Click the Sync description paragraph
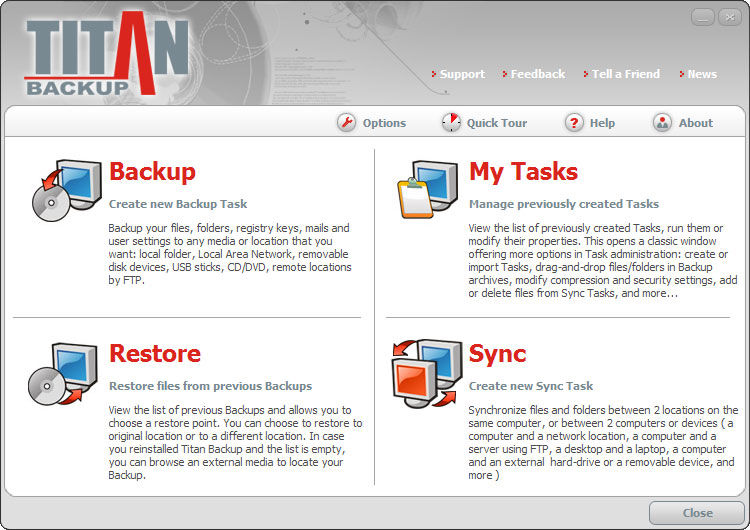 pyautogui.click(x=603, y=442)
